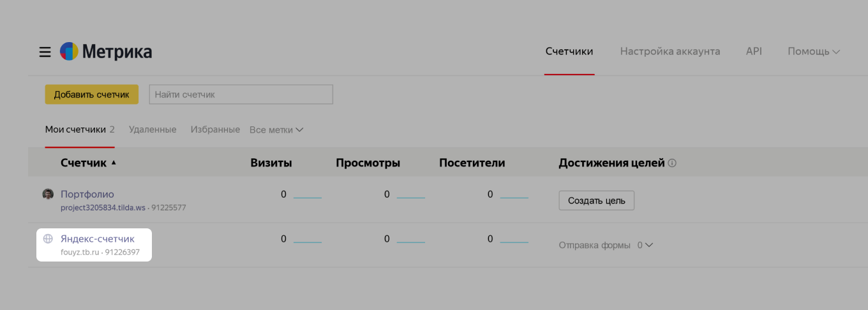Toggle the sort arrow on Счетчик column
This screenshot has height=310, width=868.
[x=114, y=163]
